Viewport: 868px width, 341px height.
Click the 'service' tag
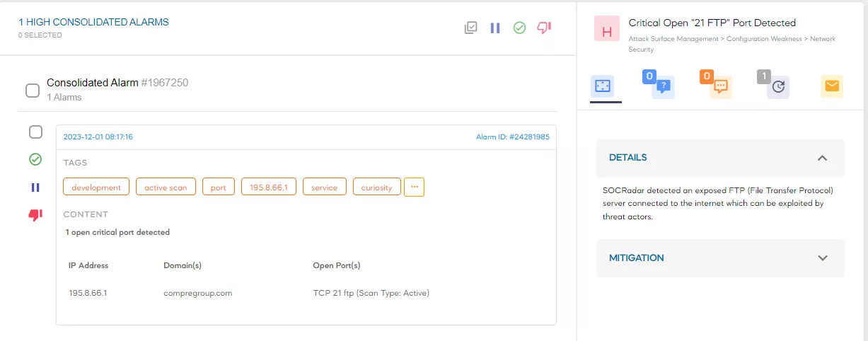coord(325,187)
